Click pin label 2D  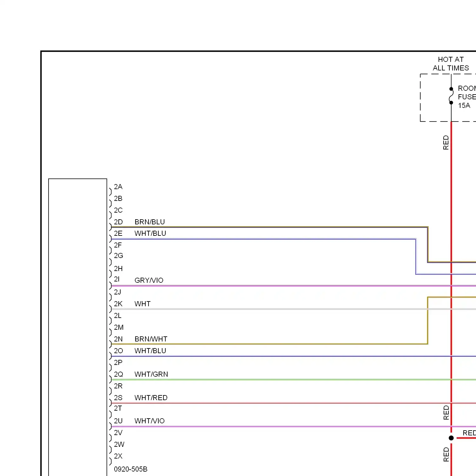click(118, 222)
